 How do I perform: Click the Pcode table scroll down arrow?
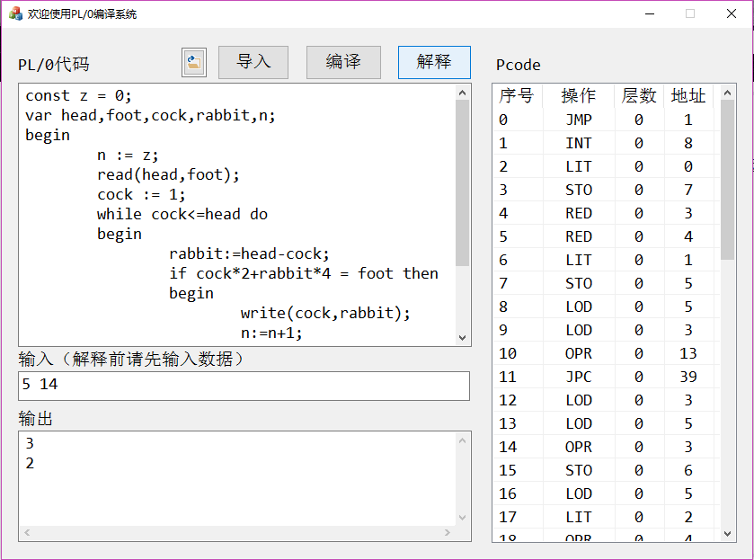coord(728,533)
